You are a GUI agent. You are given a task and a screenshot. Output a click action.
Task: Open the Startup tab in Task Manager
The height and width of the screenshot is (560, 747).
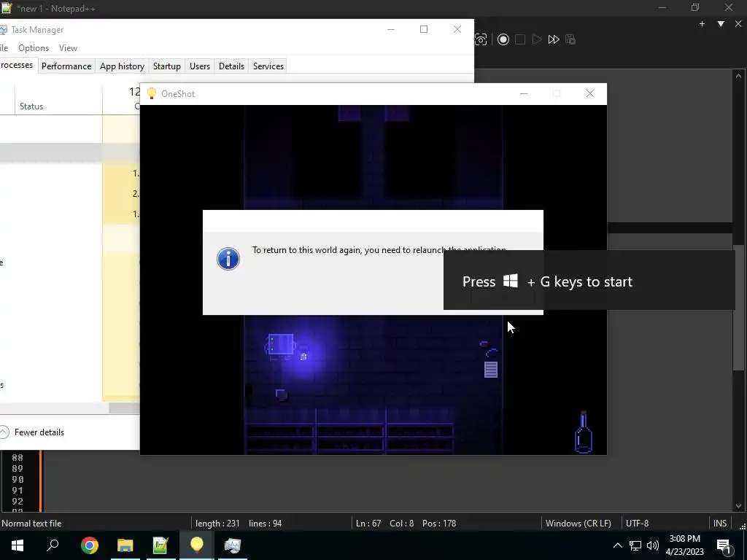[167, 66]
